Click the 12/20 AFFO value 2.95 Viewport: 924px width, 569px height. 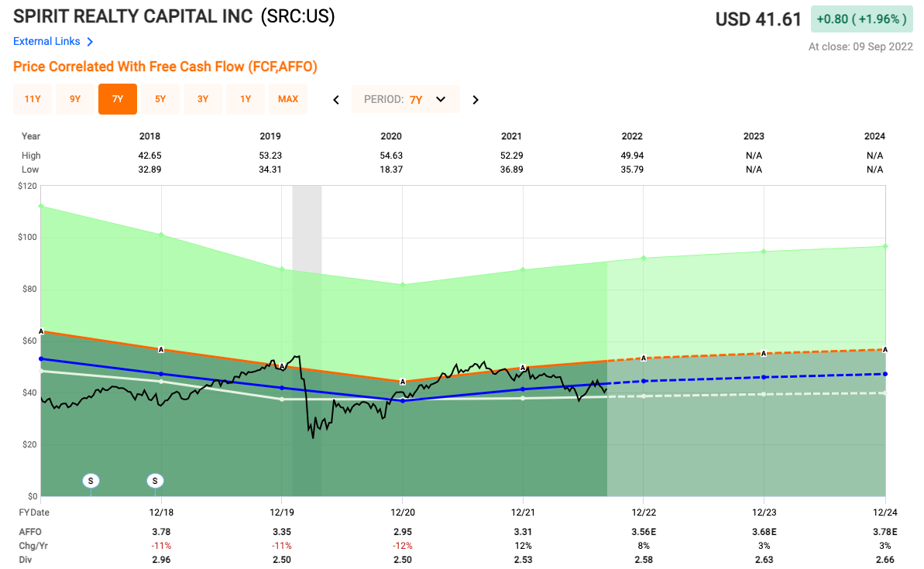pyautogui.click(x=403, y=532)
